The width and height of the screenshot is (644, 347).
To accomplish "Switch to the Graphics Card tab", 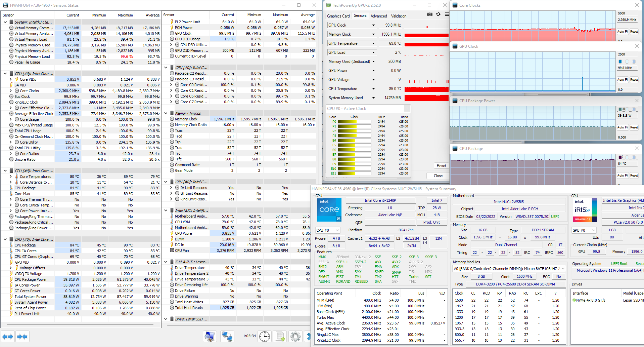I will 338,16.
